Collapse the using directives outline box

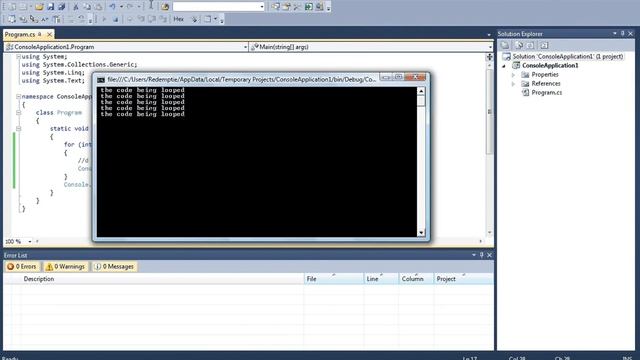(x=18, y=57)
